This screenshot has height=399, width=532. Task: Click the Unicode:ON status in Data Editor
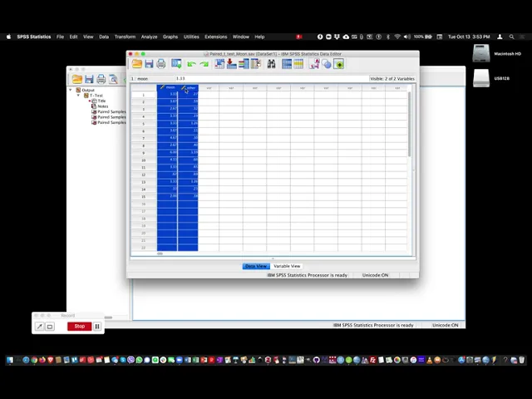[x=375, y=275]
